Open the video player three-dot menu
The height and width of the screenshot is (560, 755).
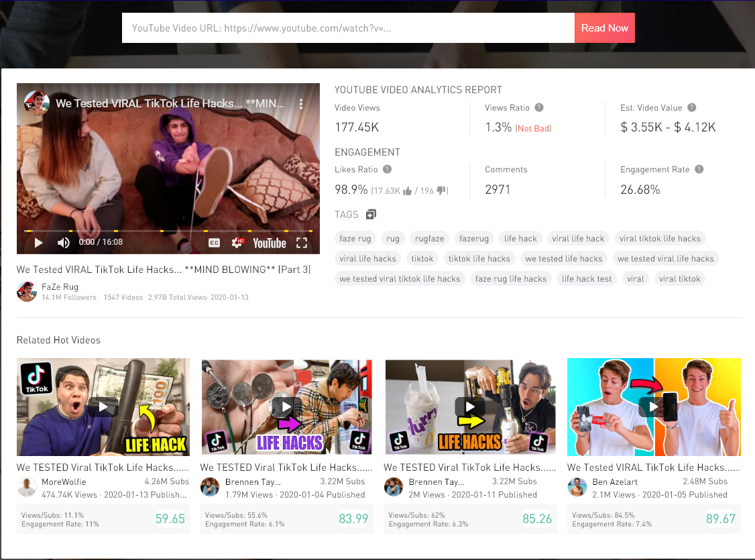[x=301, y=103]
